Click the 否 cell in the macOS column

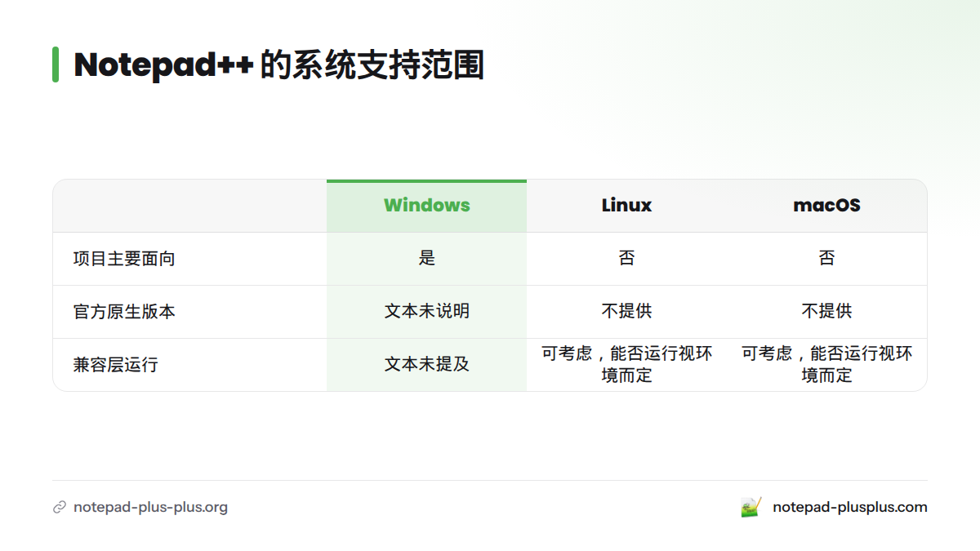[826, 259]
